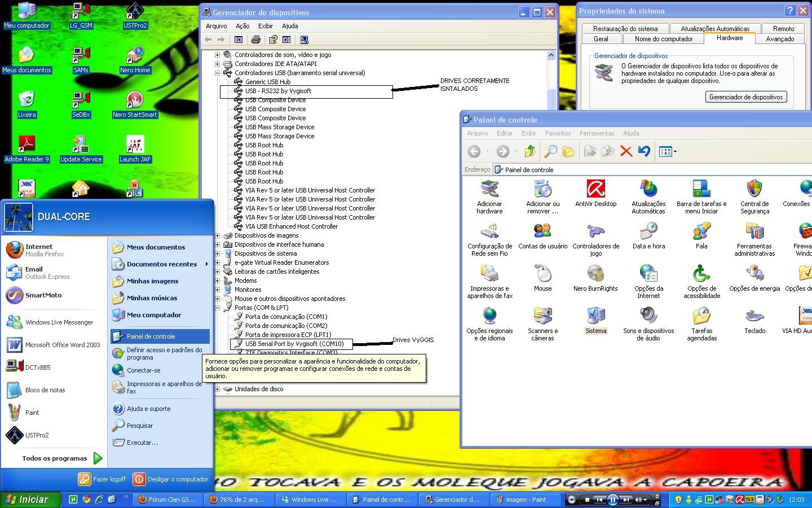Open the Sistema icon in Painel de controle
Screen dimensions: 812x508
[x=595, y=321]
